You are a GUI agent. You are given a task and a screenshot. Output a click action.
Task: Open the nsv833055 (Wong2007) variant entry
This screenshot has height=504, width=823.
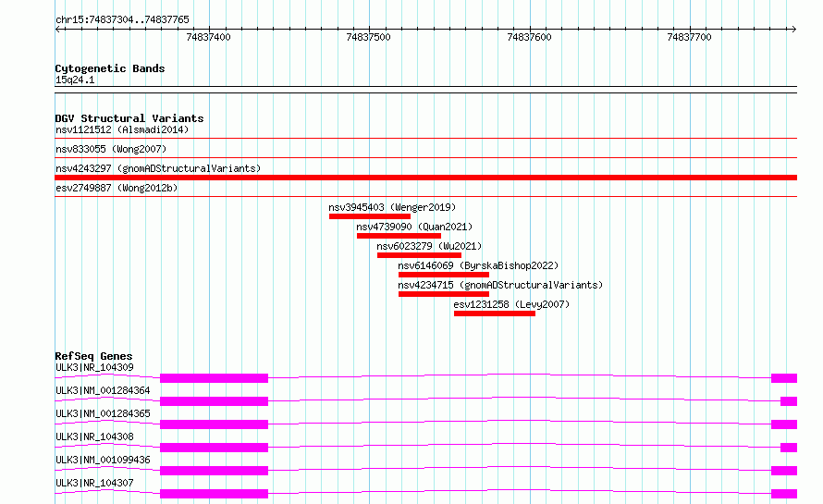pyautogui.click(x=111, y=149)
